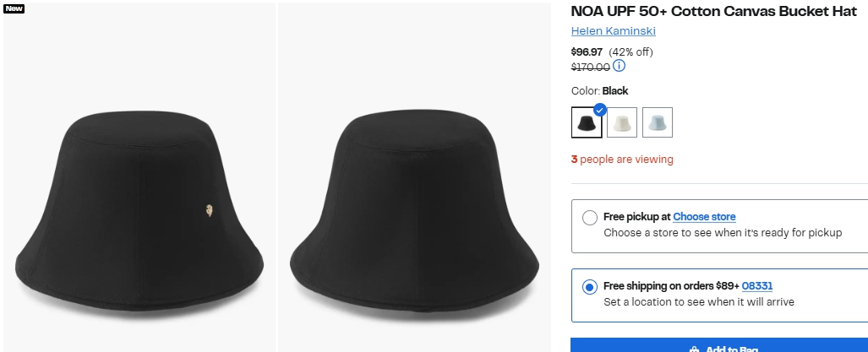Open the Helen Kaminski brand link
This screenshot has width=868, height=352.
click(x=613, y=31)
